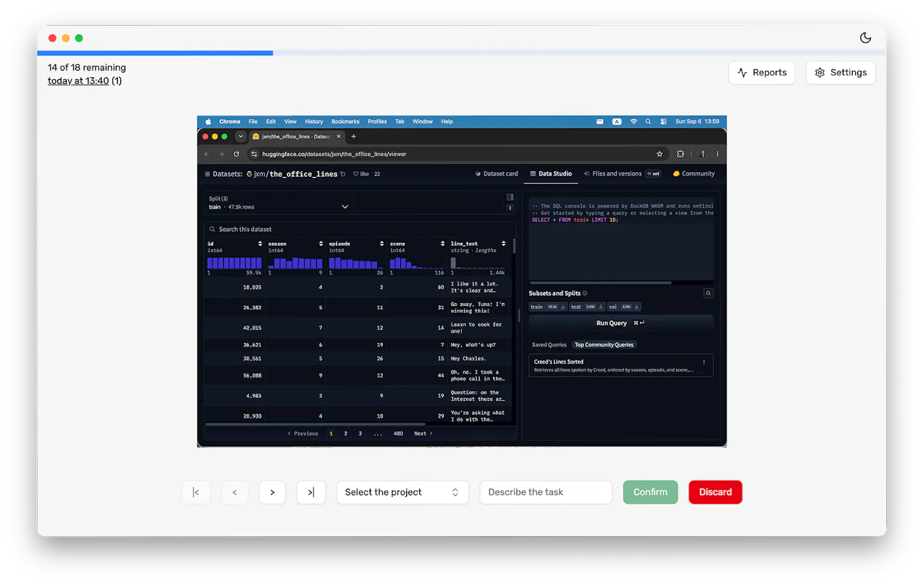The image size is (924, 586).
Task: Switch to Saved Queries
Action: tap(549, 345)
